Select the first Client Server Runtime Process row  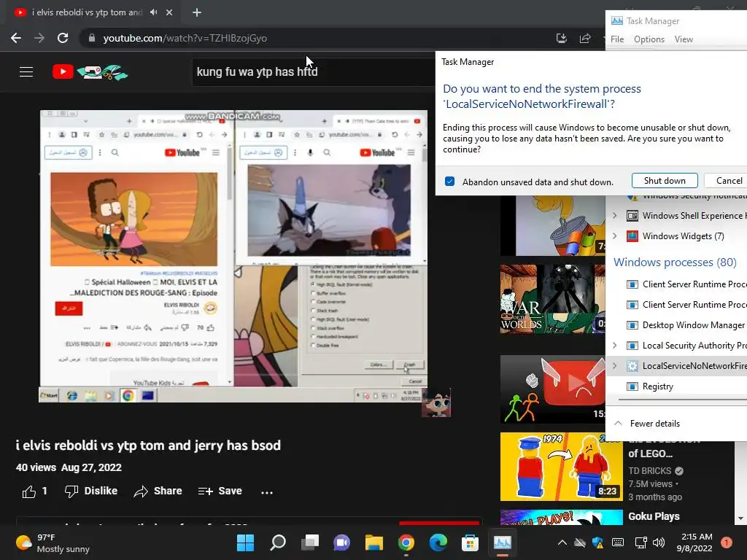click(x=694, y=284)
